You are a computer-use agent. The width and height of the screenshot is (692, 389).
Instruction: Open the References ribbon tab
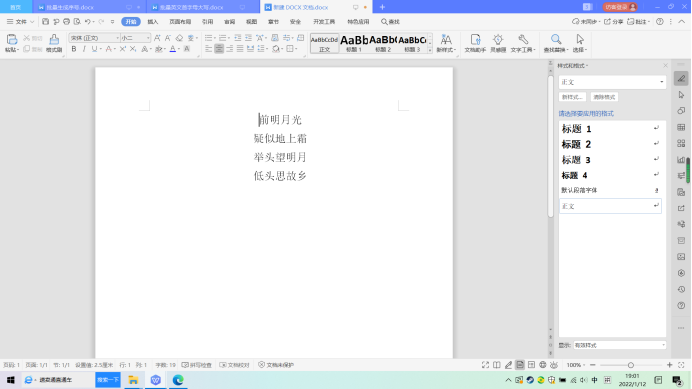point(207,22)
